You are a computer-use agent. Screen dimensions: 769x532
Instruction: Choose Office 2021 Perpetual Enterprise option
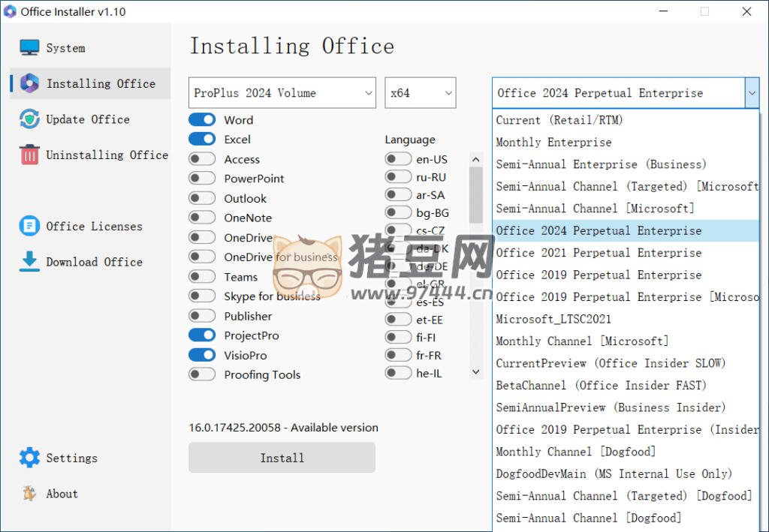click(626, 253)
